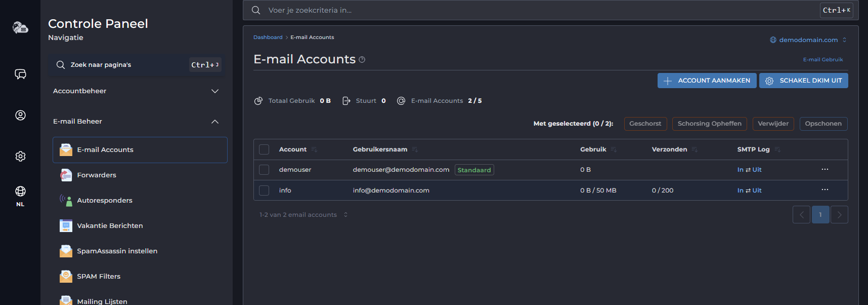
Task: Open the settings gear sidebar icon
Action: coord(20,156)
